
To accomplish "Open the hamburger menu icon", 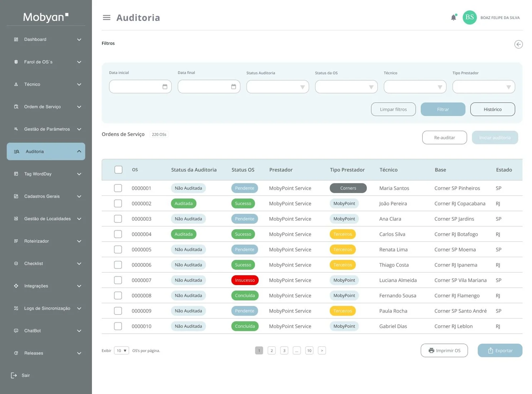I will 107,18.
